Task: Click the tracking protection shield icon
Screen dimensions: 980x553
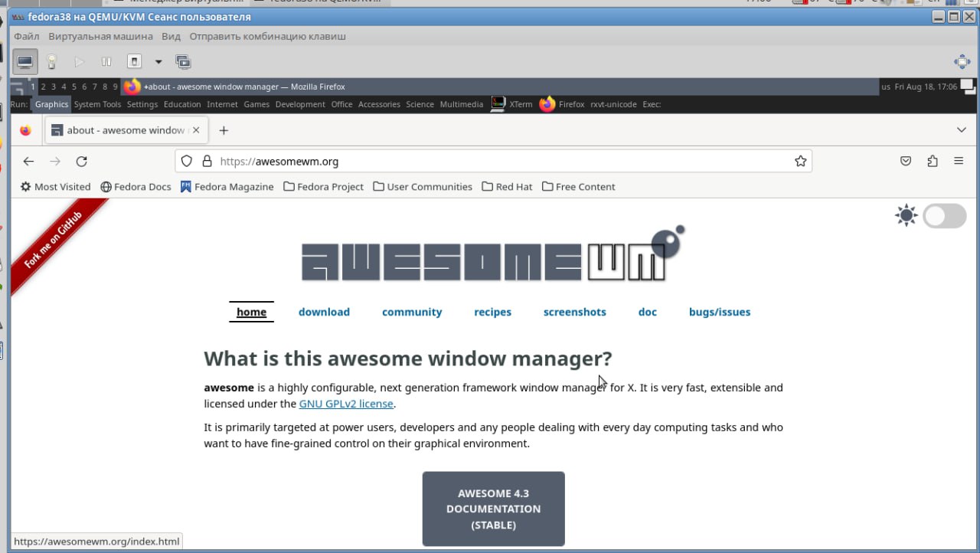Action: pos(187,161)
